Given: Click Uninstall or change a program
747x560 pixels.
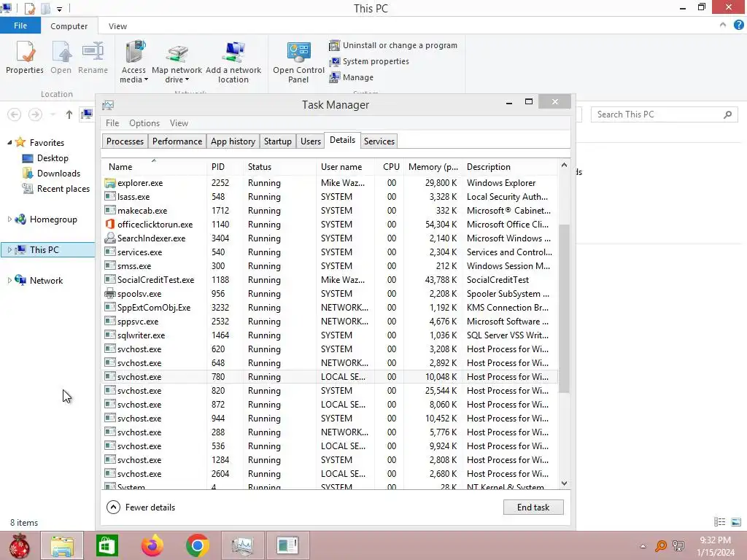Looking at the screenshot, I should (393, 45).
